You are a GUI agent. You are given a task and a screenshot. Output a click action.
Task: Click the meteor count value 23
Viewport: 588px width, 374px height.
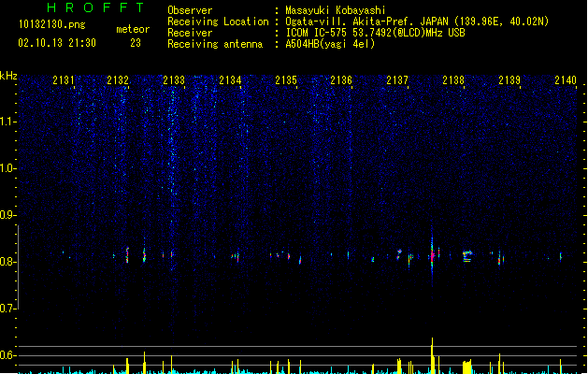(136, 43)
